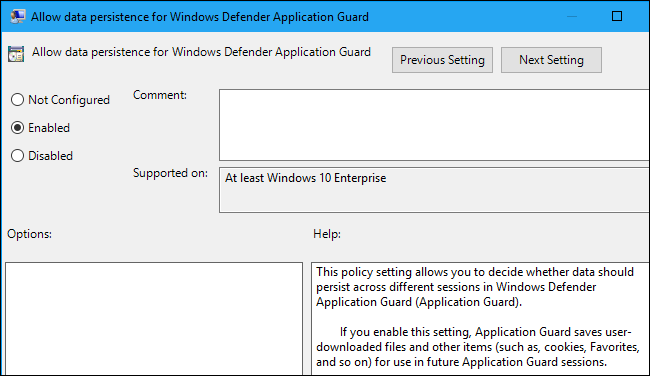Choose the Enabled radio option

(x=17, y=128)
